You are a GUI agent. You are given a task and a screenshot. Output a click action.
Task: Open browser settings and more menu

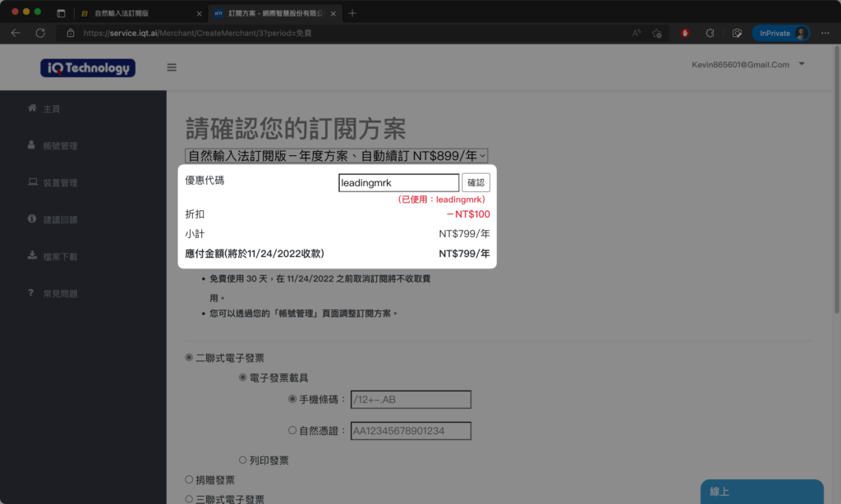coord(825,33)
